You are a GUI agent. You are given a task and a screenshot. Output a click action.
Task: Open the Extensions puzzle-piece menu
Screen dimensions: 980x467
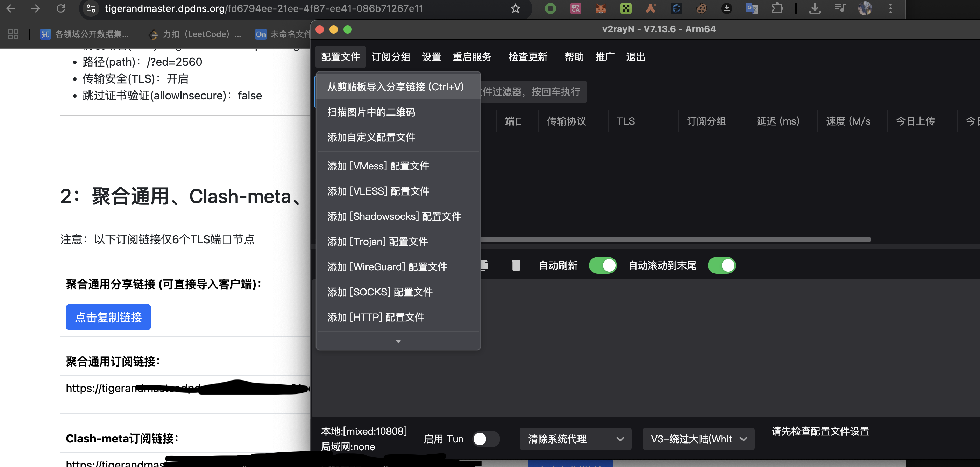pos(777,8)
